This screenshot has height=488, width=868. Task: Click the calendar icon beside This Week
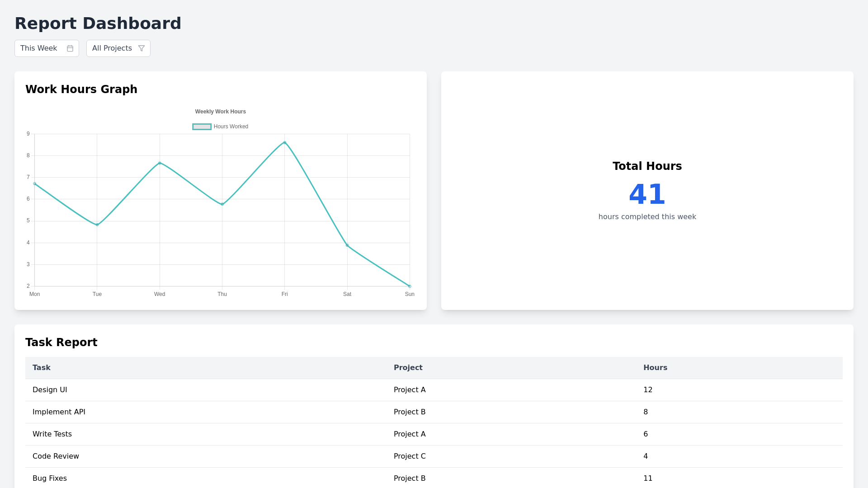70,48
